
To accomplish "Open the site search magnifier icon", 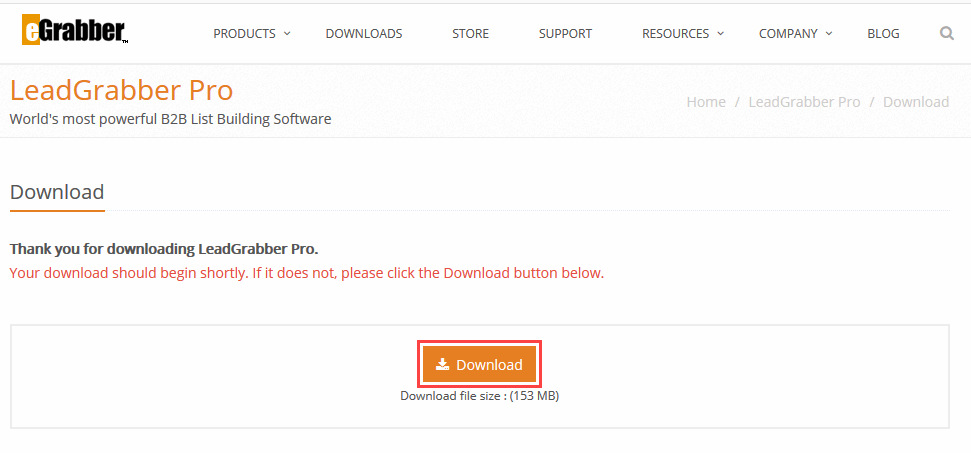I will [946, 33].
